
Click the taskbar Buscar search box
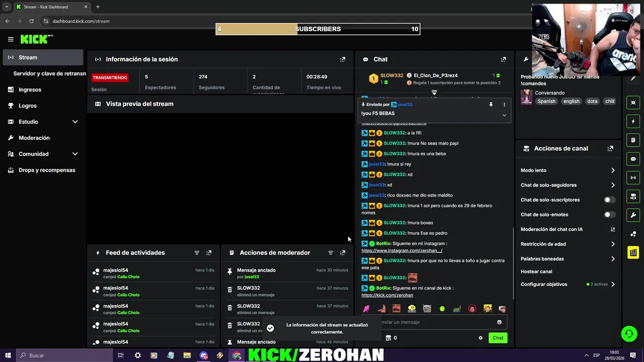click(x=64, y=355)
